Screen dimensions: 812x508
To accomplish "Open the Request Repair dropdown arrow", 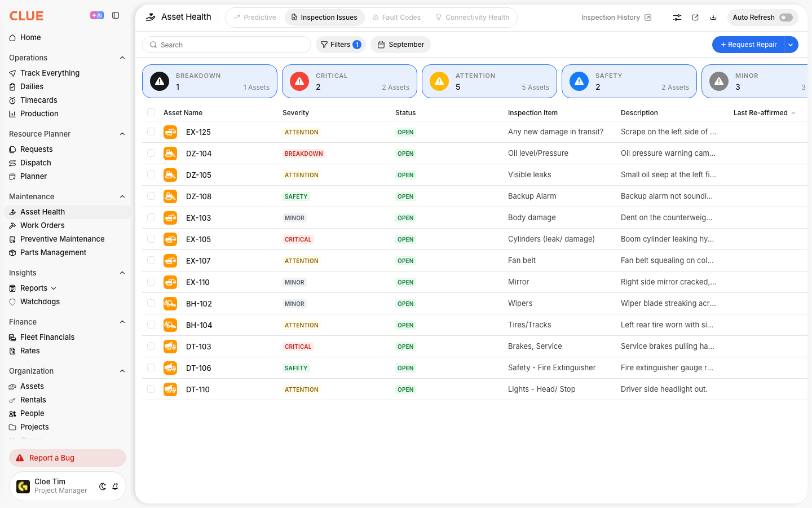I will point(791,45).
